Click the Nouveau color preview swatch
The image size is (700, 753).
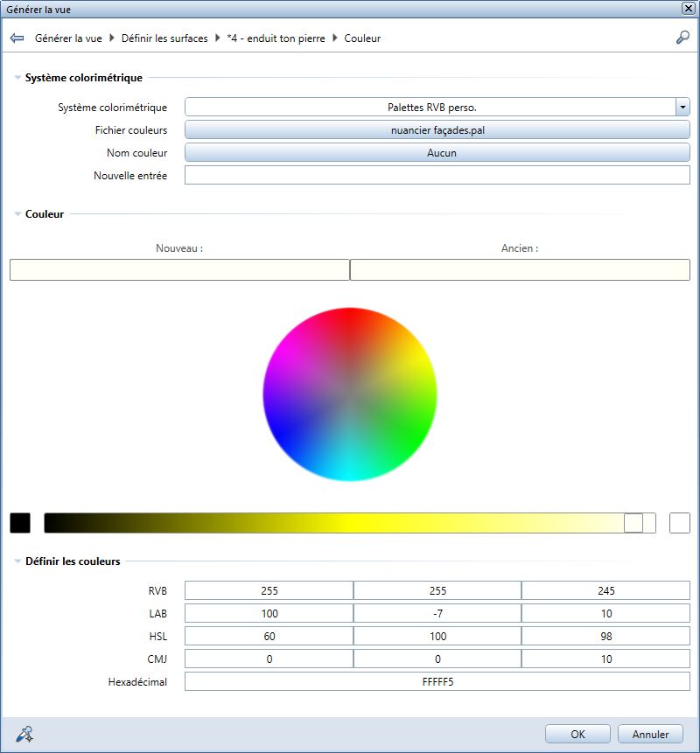[179, 270]
